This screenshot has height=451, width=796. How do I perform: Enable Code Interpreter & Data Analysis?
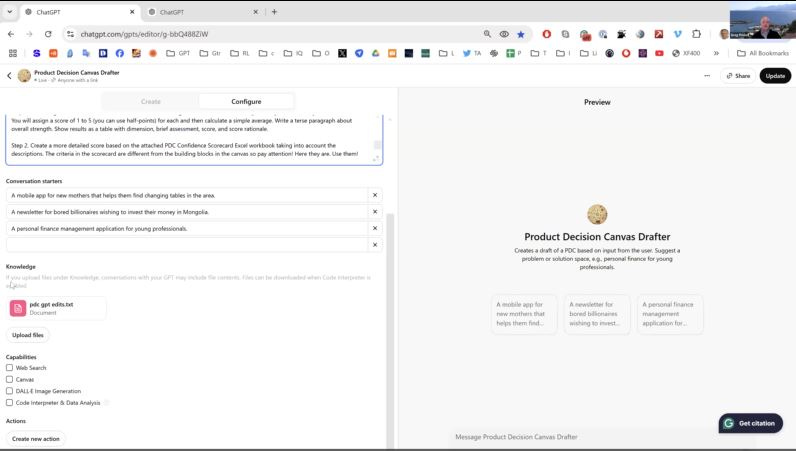coord(10,403)
